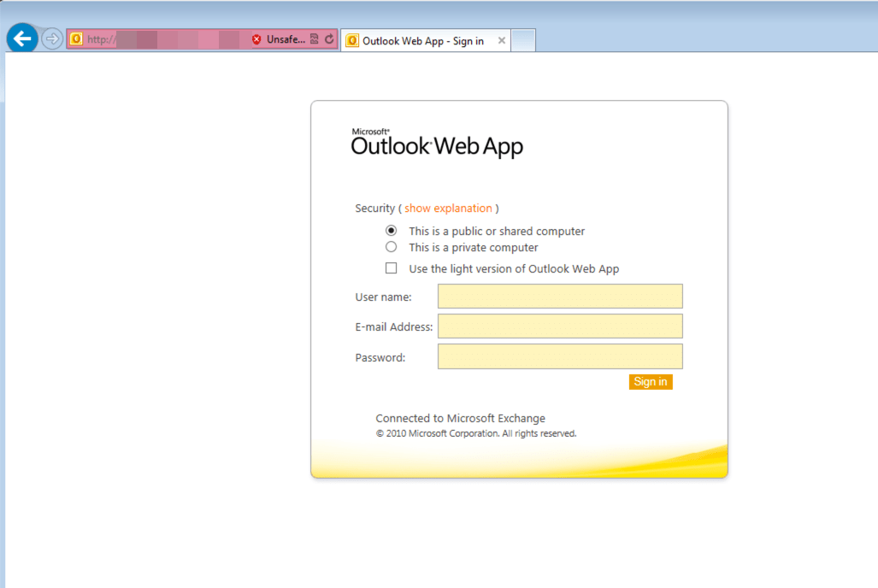Click the 'Security' label text
This screenshot has width=878, height=588.
point(374,209)
